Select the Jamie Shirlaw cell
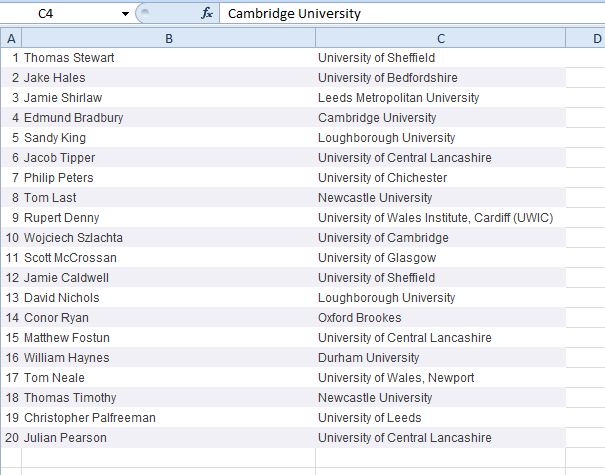This screenshot has width=605, height=475. 169,98
